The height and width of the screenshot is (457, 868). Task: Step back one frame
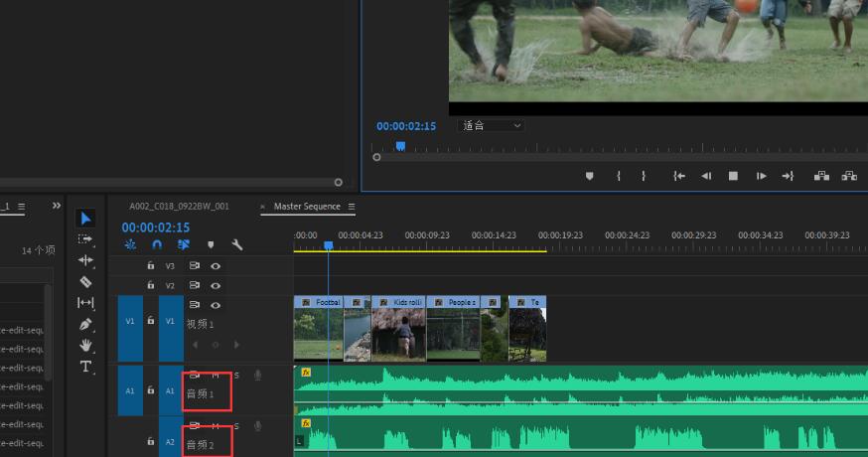tap(706, 176)
